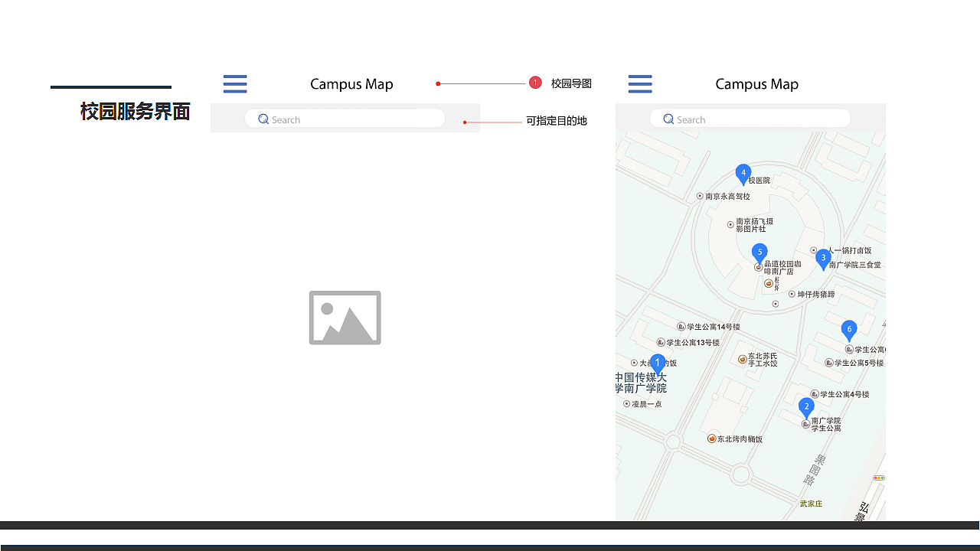The image size is (980, 551).
Task: Click the 可指定目的地 annotation text
Action: point(557,120)
